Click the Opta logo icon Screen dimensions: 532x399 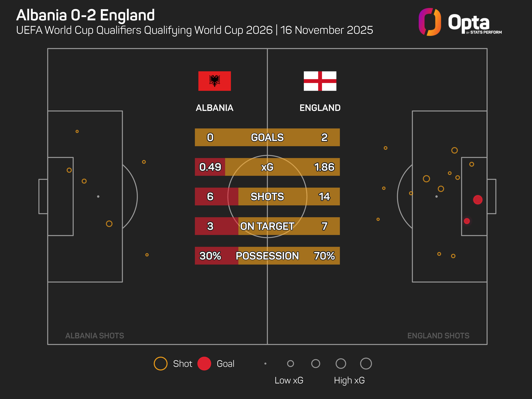point(430,22)
